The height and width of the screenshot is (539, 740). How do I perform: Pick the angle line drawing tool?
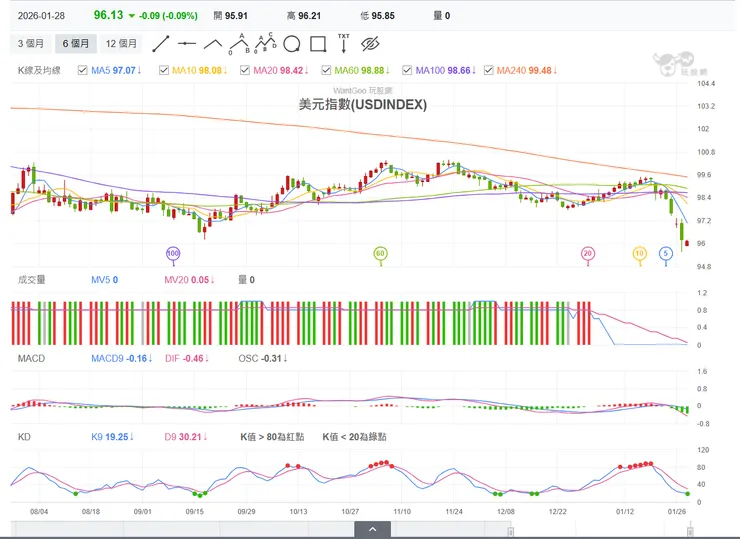point(213,43)
